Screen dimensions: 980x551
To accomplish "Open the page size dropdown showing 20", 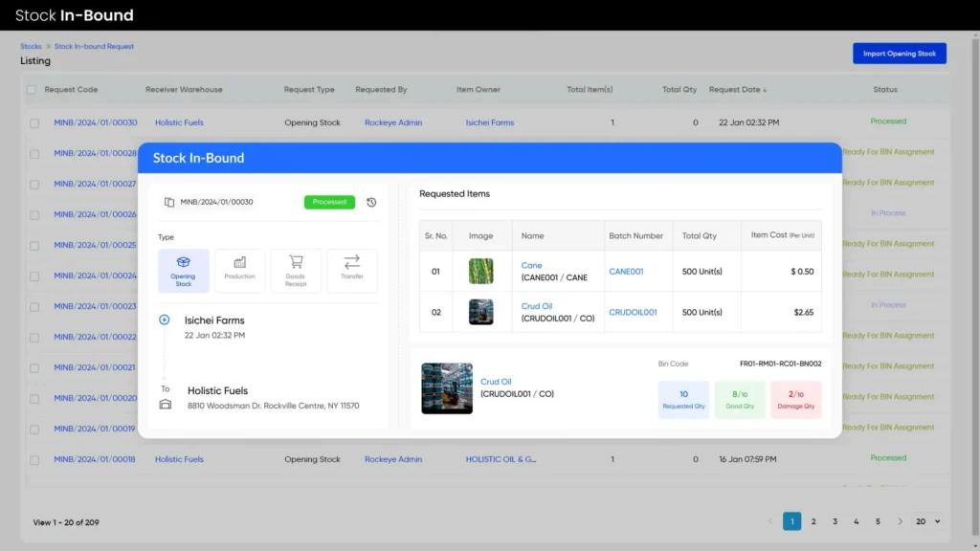I will (x=926, y=521).
